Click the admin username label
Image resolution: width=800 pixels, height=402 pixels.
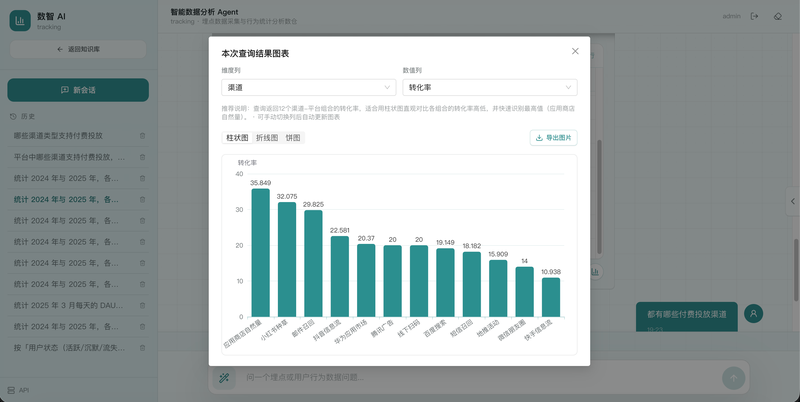[731, 16]
